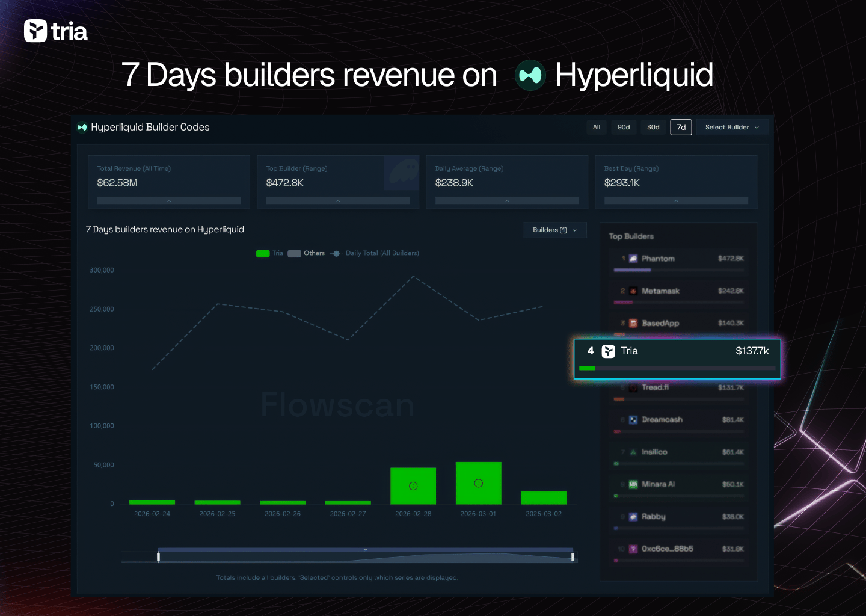The width and height of the screenshot is (866, 616).
Task: Select the 7d time range tab
Action: [x=681, y=128]
